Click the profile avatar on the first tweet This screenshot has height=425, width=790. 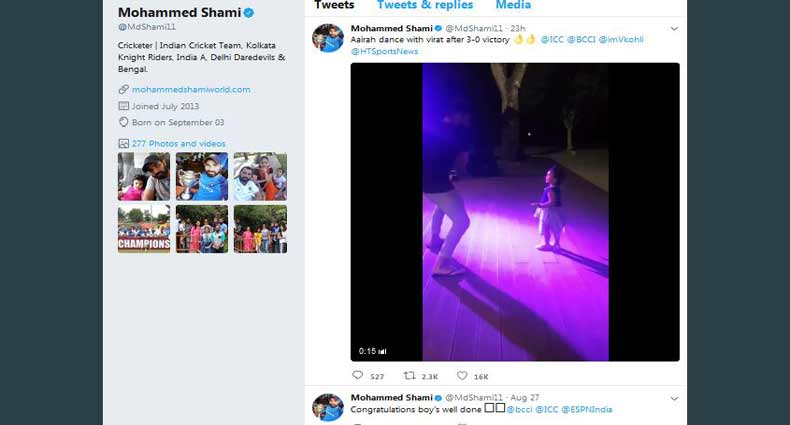pyautogui.click(x=327, y=38)
